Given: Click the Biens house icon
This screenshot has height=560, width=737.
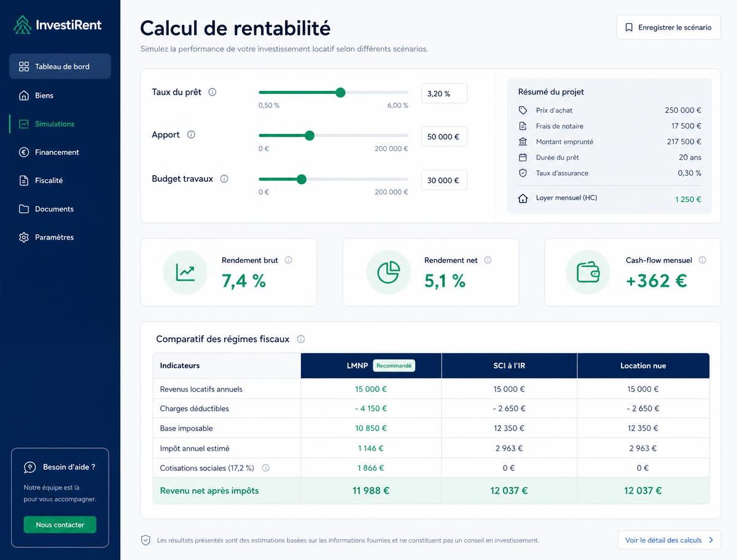Looking at the screenshot, I should (x=24, y=95).
